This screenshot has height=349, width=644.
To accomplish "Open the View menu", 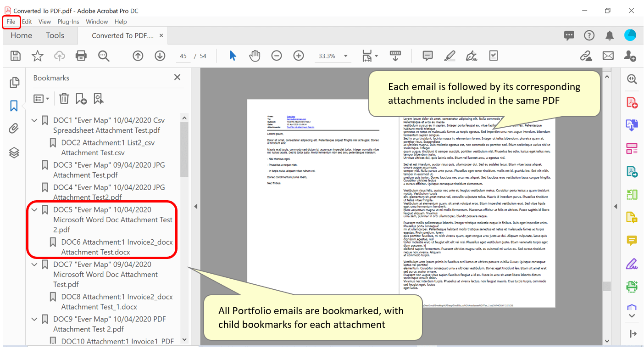I will (x=44, y=22).
